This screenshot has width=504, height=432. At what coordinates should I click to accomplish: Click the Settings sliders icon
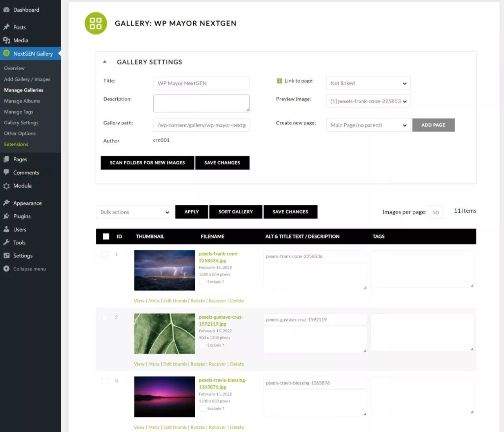(6, 255)
